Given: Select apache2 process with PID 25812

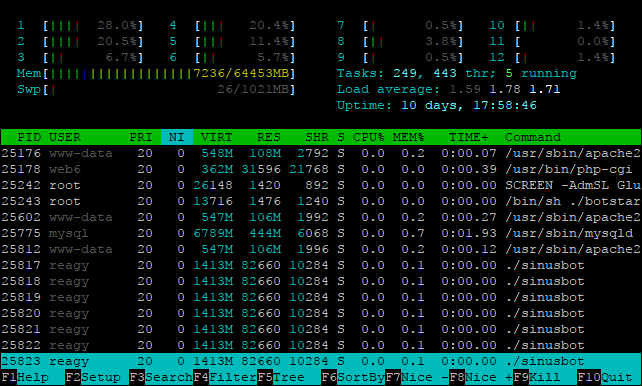Looking at the screenshot, I should click(321, 249).
